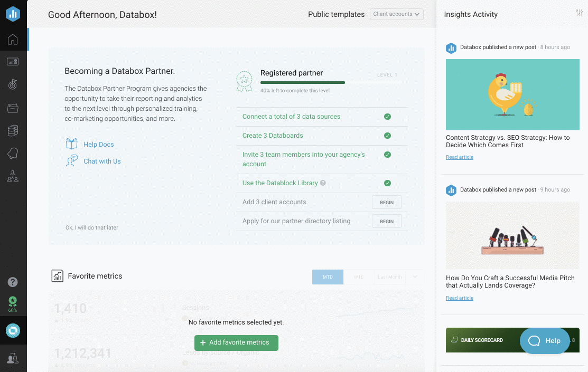
Task: Open Alerts bell icon in sidebar
Action: coord(13,153)
